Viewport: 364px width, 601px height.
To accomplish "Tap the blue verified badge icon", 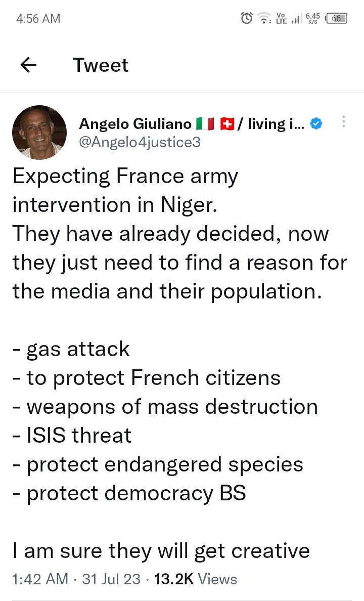I will 316,124.
